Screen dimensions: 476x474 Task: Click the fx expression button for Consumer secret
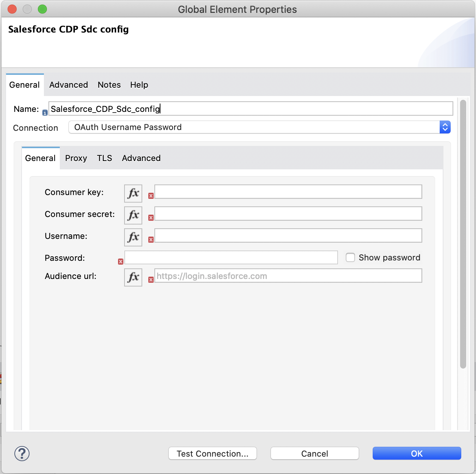pos(133,215)
